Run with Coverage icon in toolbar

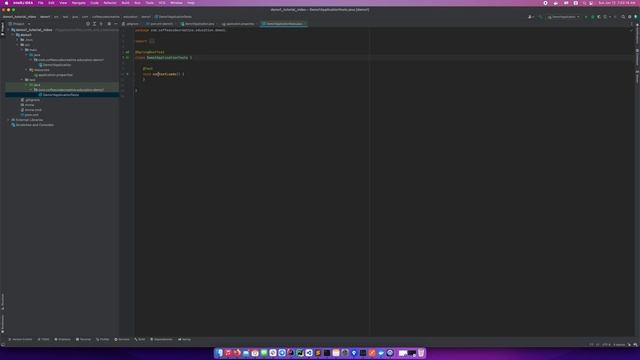(599, 17)
